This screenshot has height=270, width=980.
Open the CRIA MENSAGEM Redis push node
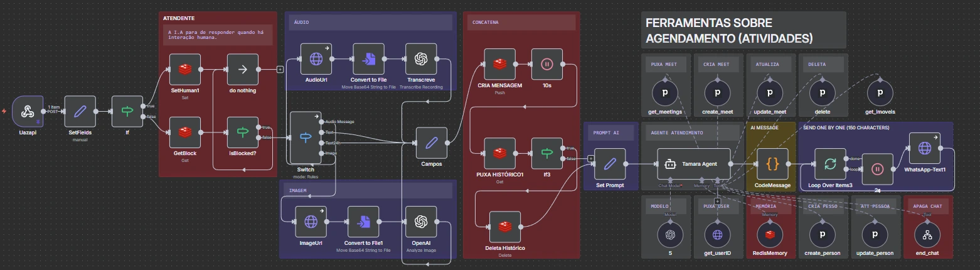(499, 64)
